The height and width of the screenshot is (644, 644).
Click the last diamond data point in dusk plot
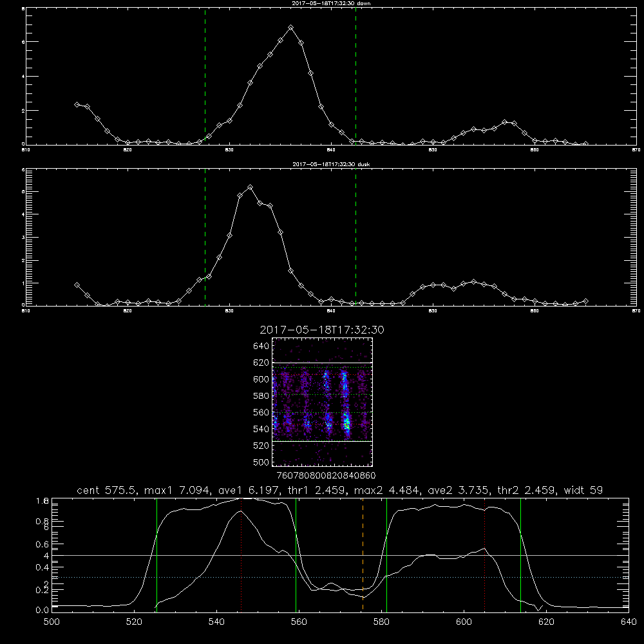[585, 301]
